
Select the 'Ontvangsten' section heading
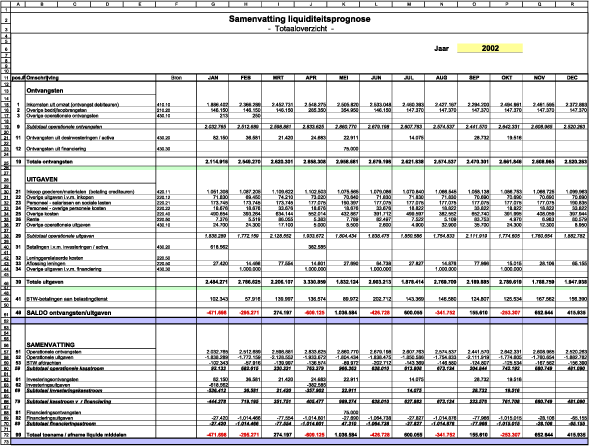(45, 91)
